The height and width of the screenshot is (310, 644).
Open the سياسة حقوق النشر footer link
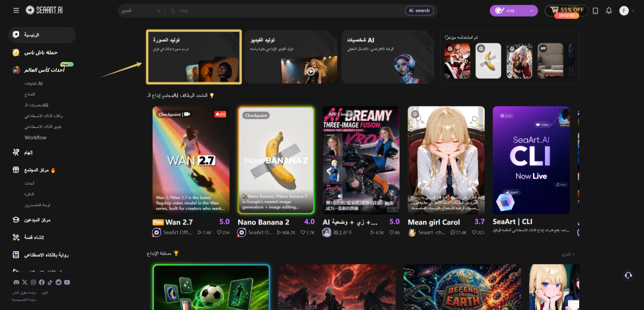pyautogui.click(x=24, y=292)
